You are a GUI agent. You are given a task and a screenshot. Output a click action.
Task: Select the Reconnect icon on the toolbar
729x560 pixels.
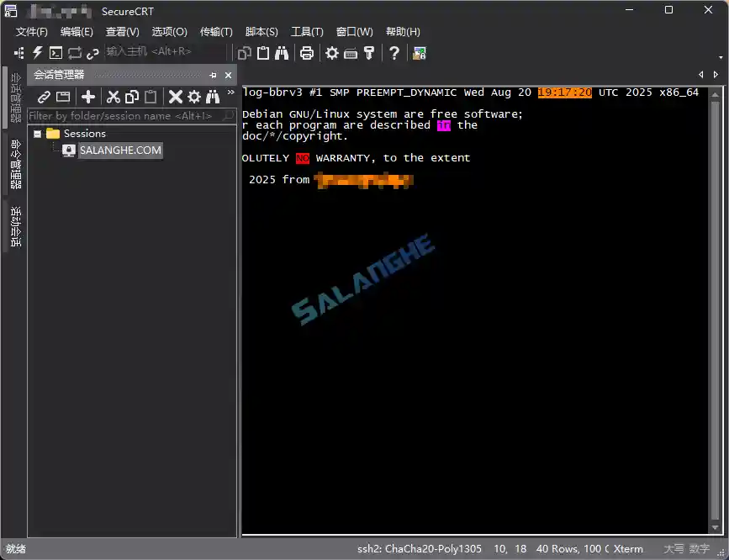click(x=75, y=52)
